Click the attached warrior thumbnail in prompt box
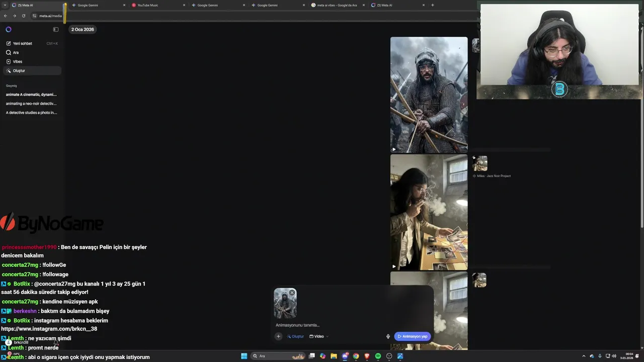The height and width of the screenshot is (362, 644). pos(285,304)
